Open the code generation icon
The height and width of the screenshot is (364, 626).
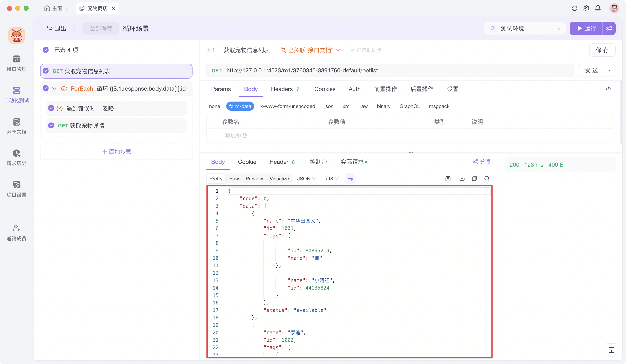click(608, 89)
